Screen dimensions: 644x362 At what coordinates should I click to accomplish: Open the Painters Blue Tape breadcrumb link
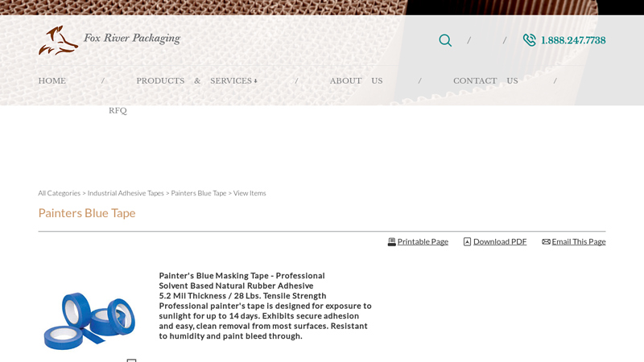pyautogui.click(x=199, y=193)
